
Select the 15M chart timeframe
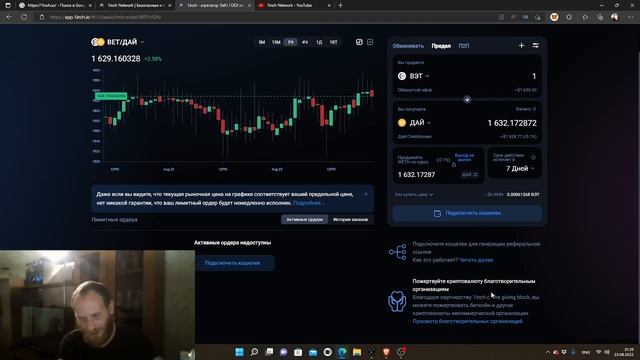pyautogui.click(x=276, y=42)
